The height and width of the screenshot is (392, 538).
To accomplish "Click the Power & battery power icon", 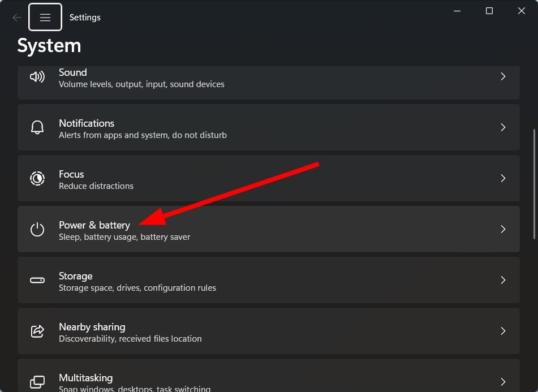I will click(x=37, y=229).
